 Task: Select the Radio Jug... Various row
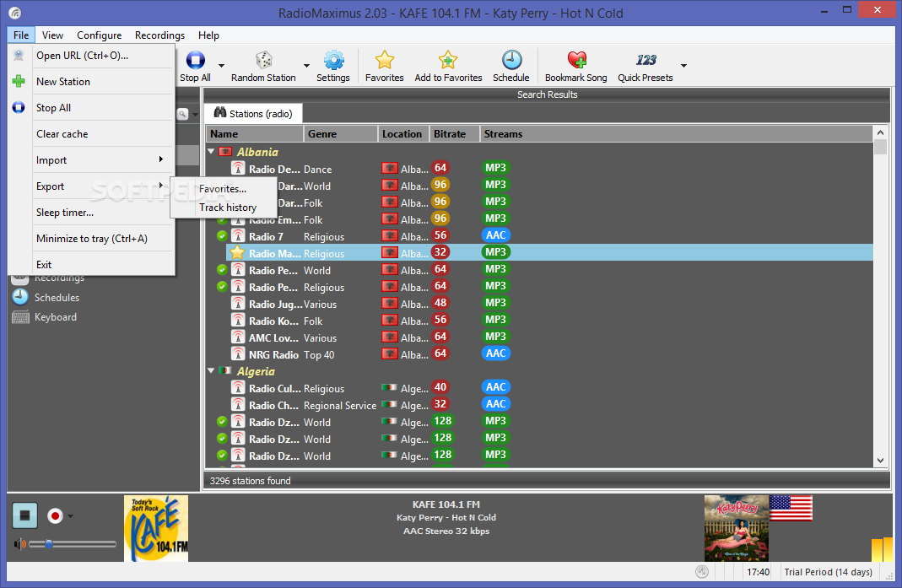click(x=539, y=304)
